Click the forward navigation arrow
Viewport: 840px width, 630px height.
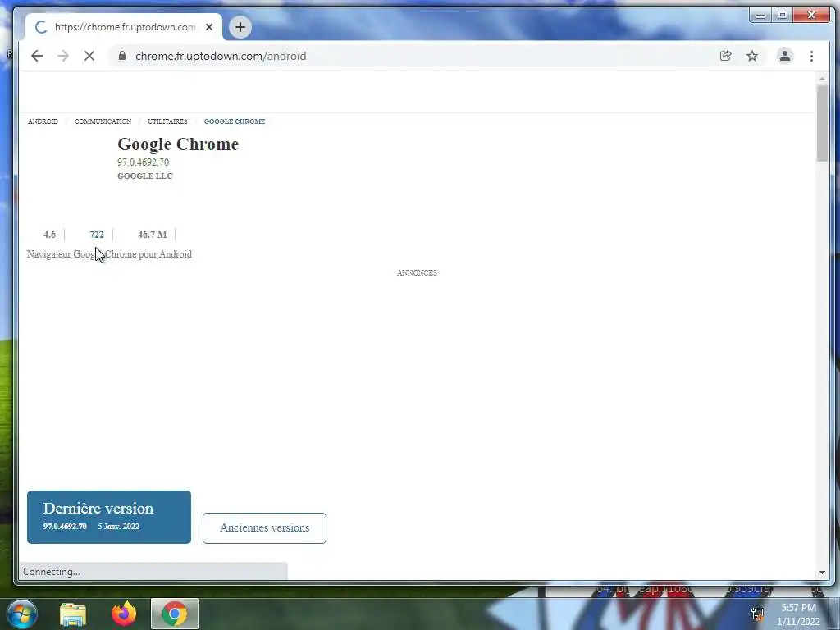tap(62, 56)
